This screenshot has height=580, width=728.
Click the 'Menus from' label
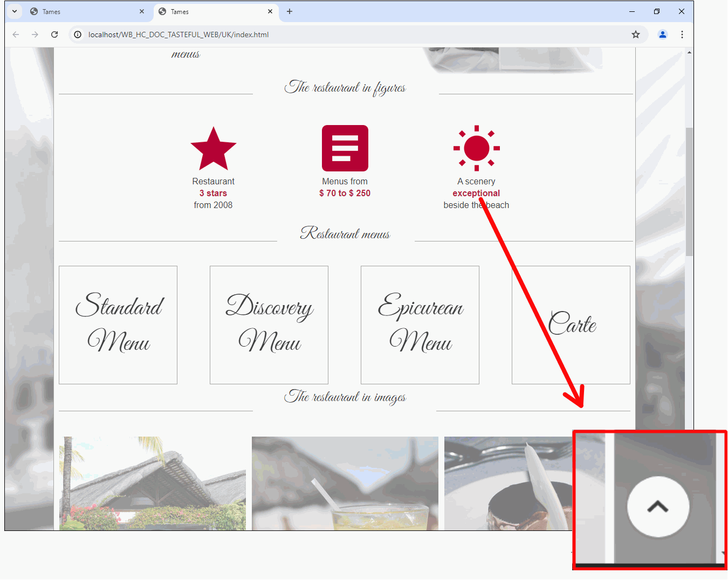tap(345, 181)
